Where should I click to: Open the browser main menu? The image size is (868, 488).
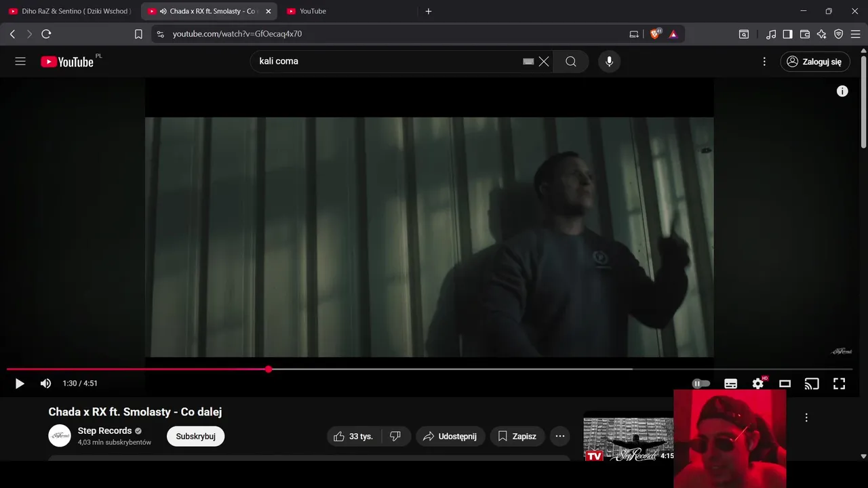tap(856, 34)
